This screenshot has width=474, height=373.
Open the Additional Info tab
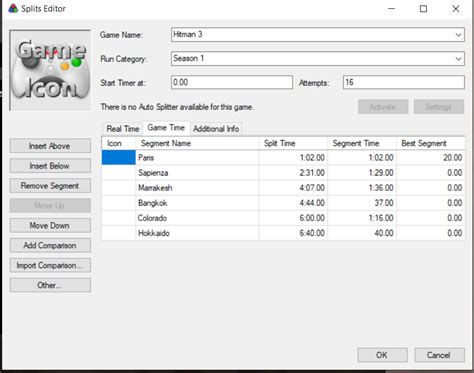216,129
